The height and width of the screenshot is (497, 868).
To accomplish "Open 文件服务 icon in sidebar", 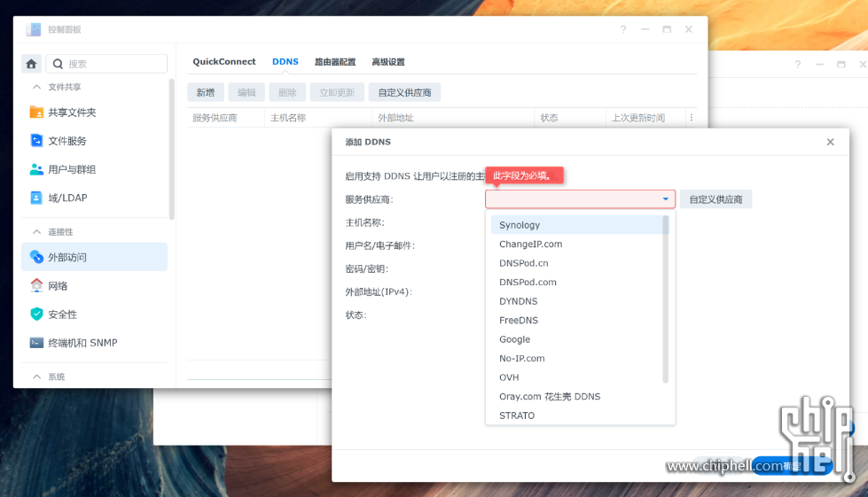I will 36,141.
